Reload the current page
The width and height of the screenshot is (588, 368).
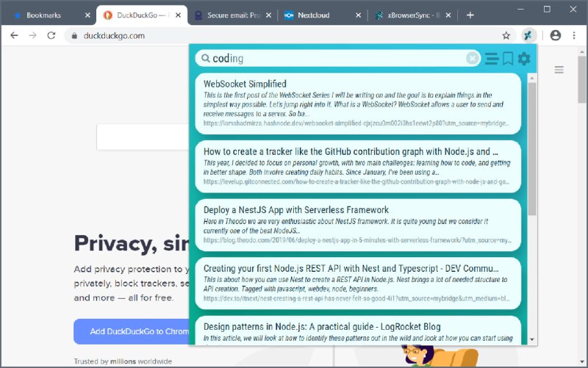pyautogui.click(x=51, y=35)
